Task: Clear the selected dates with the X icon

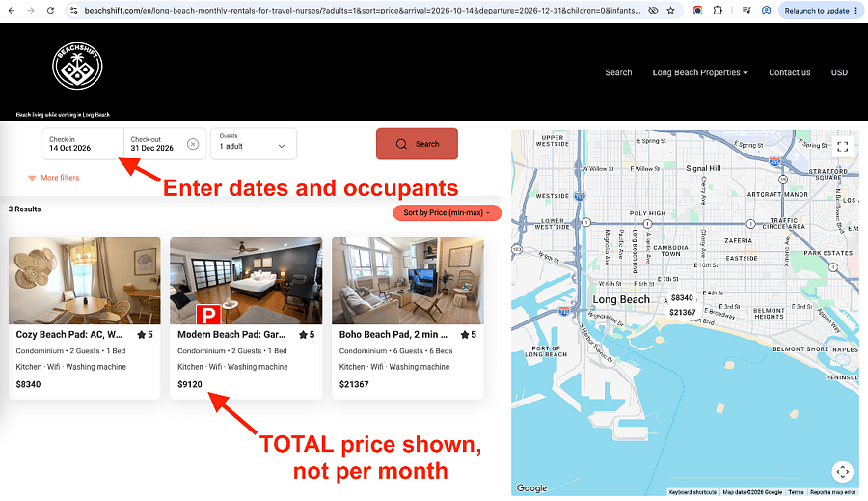Action: pos(193,144)
